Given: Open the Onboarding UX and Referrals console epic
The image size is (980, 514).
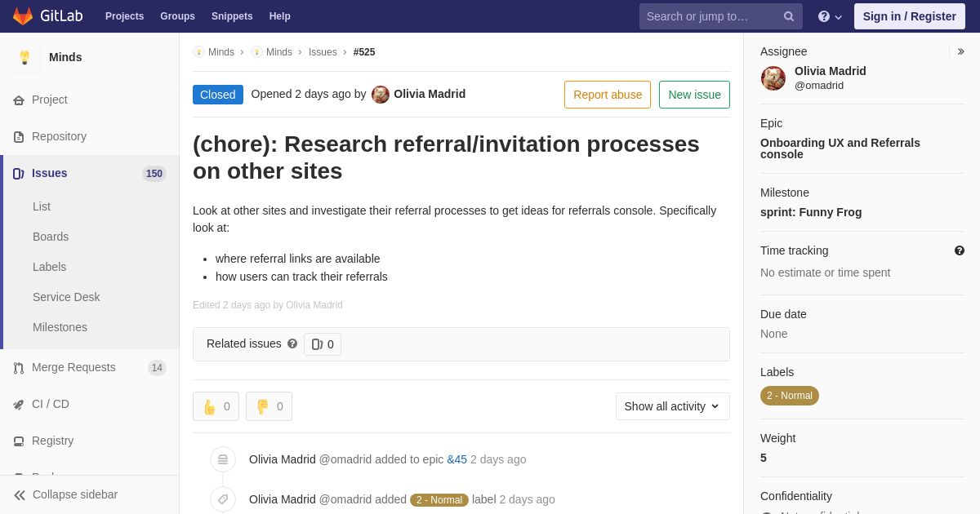Looking at the screenshot, I should (x=840, y=148).
